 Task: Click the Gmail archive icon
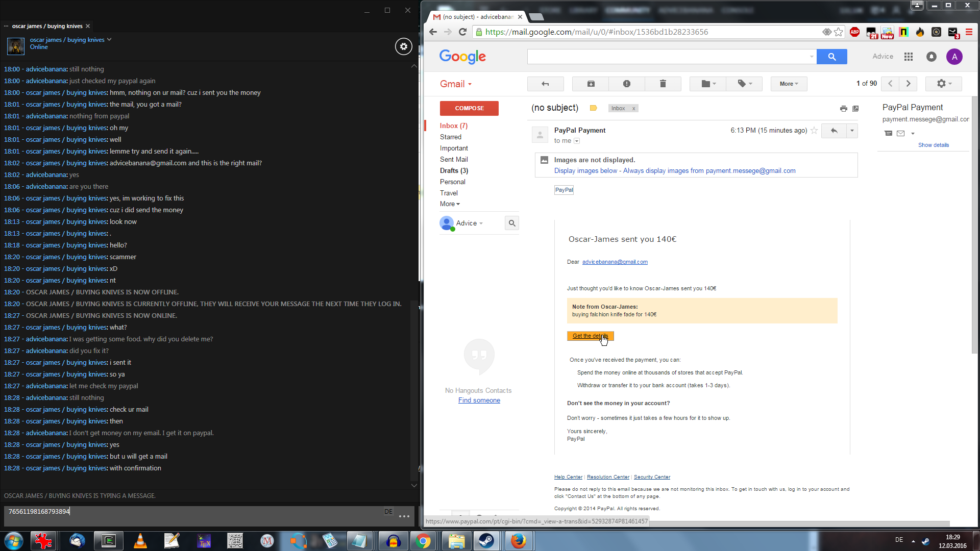591,84
